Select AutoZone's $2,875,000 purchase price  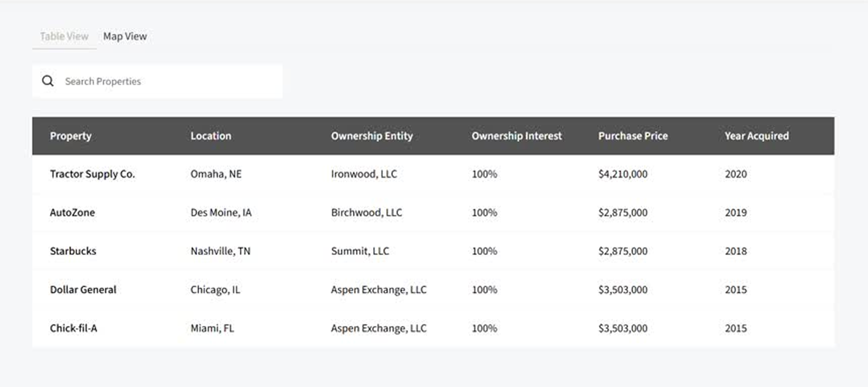click(623, 213)
